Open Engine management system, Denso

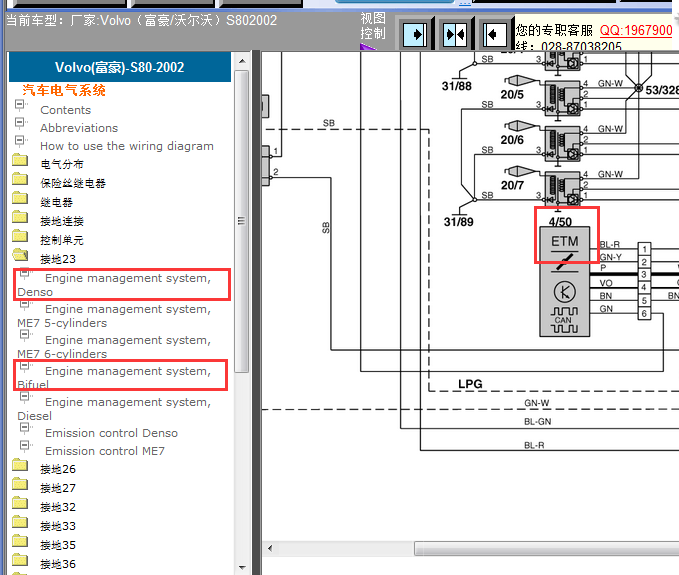point(114,285)
